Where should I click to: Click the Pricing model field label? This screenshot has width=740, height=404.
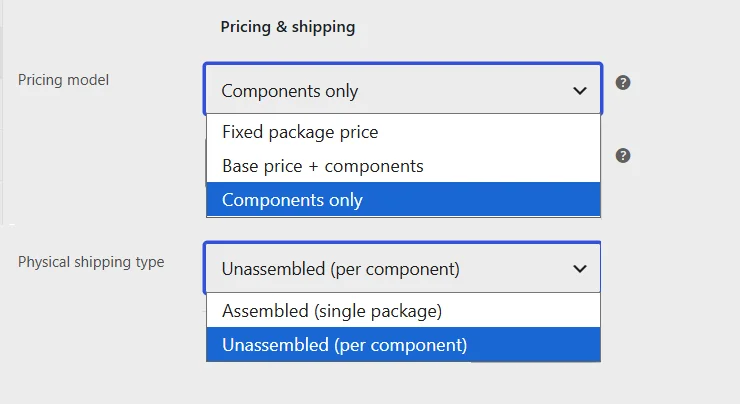click(x=63, y=80)
